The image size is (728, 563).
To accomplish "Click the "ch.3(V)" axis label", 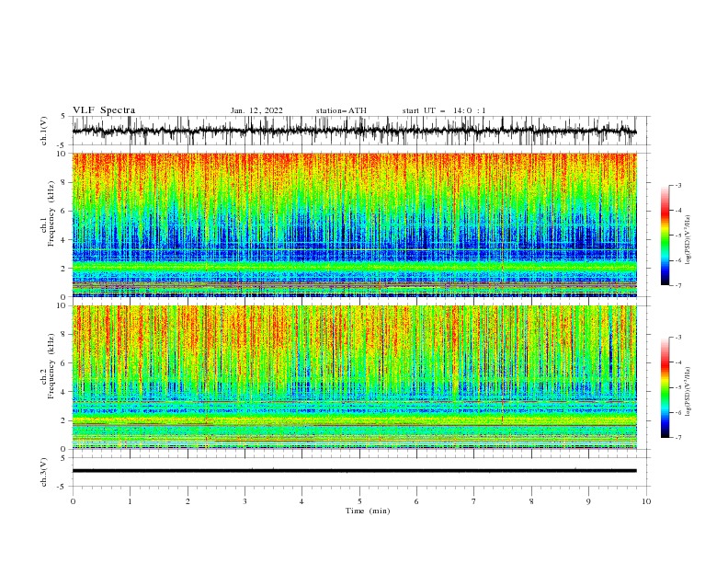I will click(x=44, y=472).
